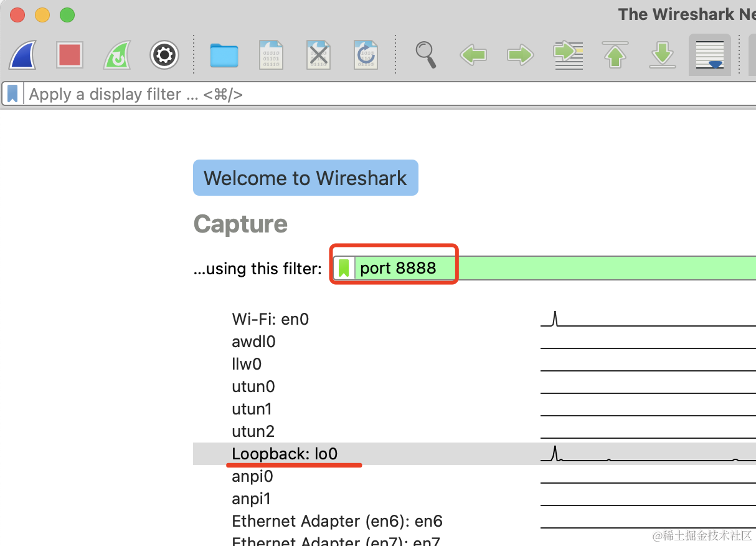
Task: Open a capture file with folder icon
Action: click(224, 55)
